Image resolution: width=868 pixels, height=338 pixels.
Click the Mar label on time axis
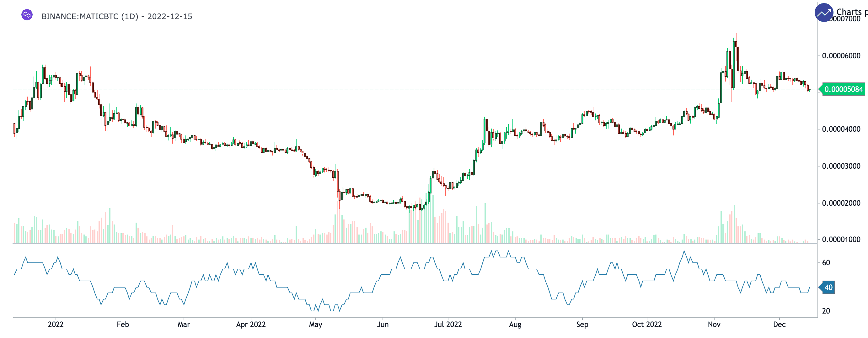[184, 325]
